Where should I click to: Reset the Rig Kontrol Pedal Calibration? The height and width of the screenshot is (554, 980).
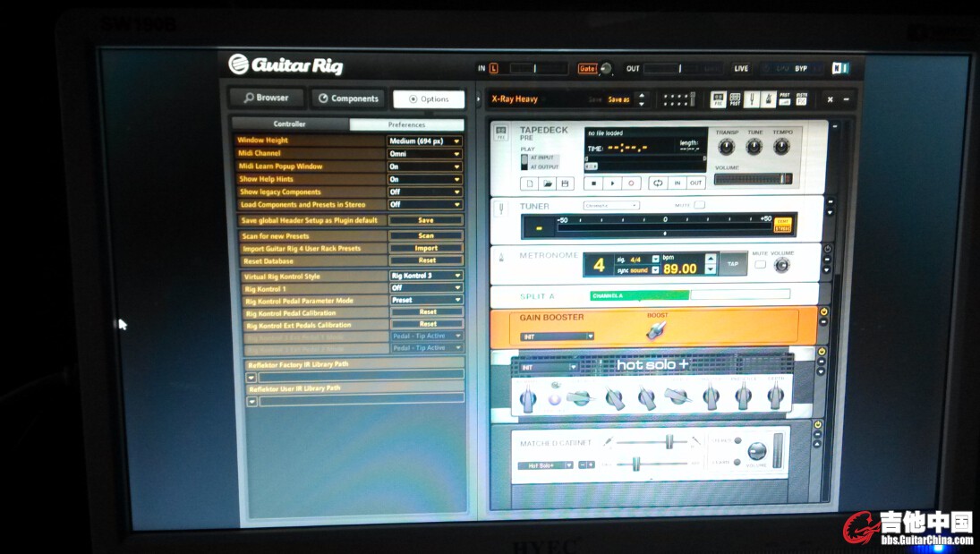428,311
